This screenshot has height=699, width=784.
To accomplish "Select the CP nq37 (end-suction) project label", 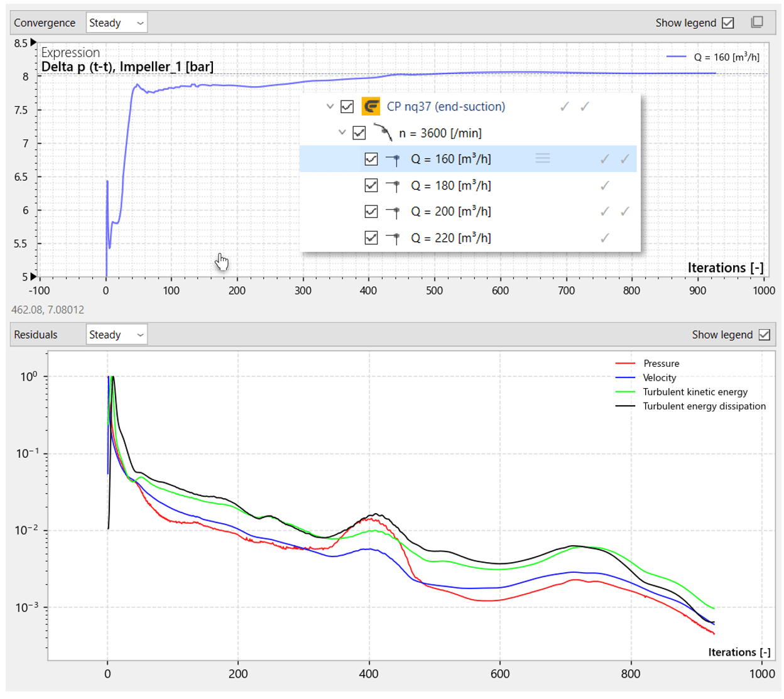I will (446, 107).
